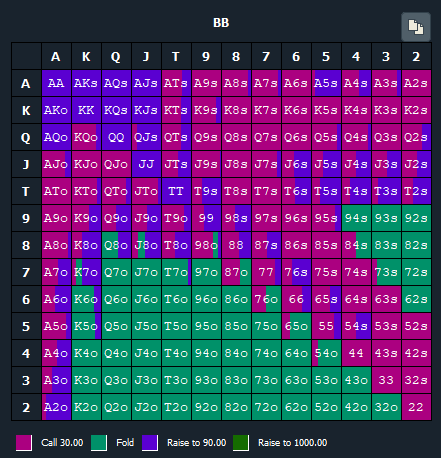This screenshot has width=441, height=458.
Task: Select the Raise to 1000.00 swatch
Action: point(241,443)
